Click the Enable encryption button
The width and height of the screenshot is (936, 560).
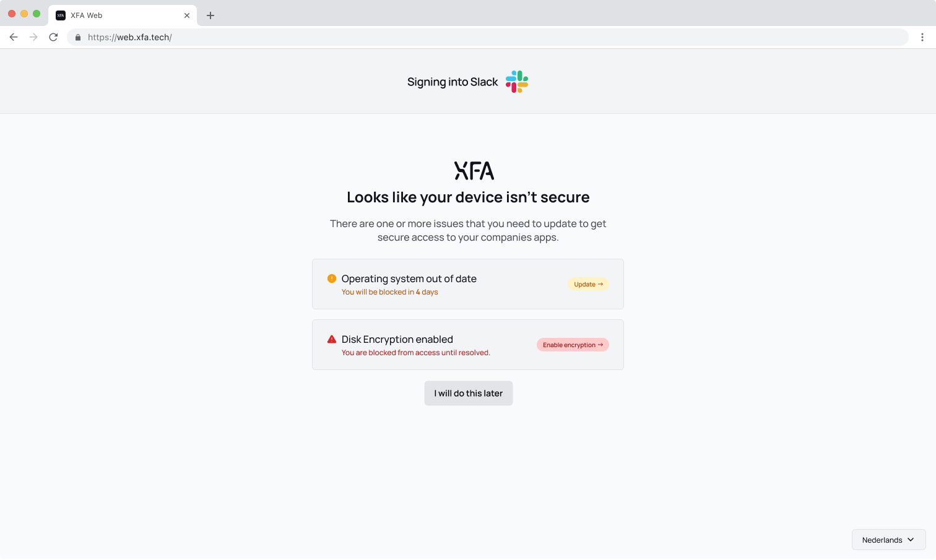tap(573, 345)
